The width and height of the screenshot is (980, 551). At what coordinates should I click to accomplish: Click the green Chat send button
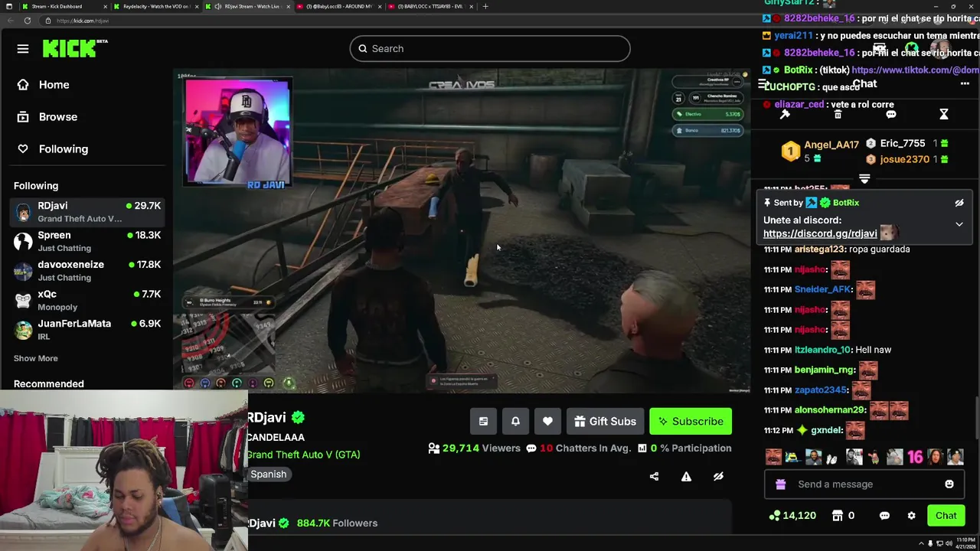pos(946,516)
